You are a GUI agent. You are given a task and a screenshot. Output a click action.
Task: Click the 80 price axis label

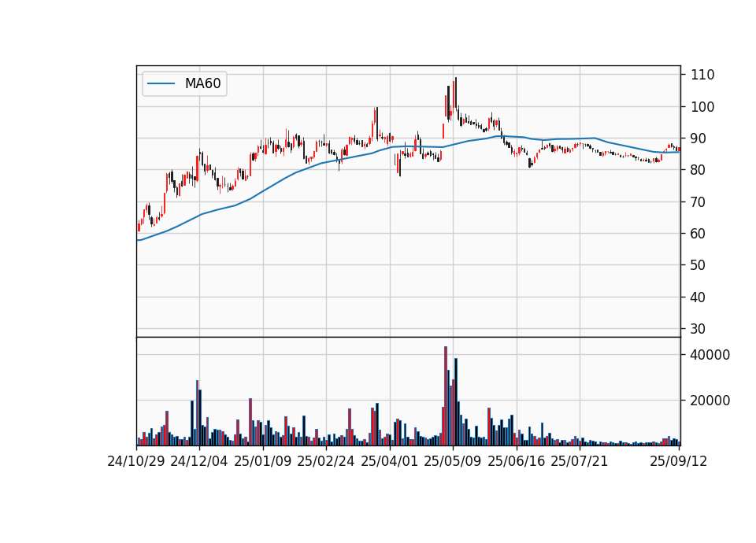(x=699, y=170)
